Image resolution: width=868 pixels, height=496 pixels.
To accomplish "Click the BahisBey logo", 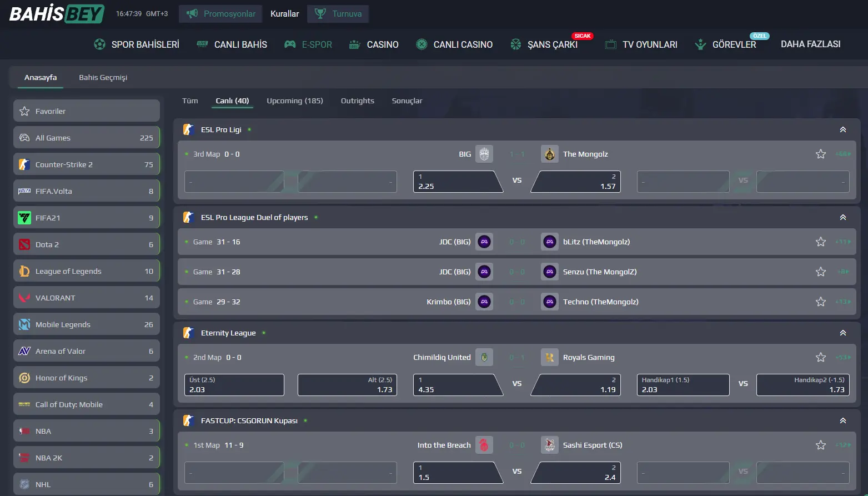I will point(57,13).
